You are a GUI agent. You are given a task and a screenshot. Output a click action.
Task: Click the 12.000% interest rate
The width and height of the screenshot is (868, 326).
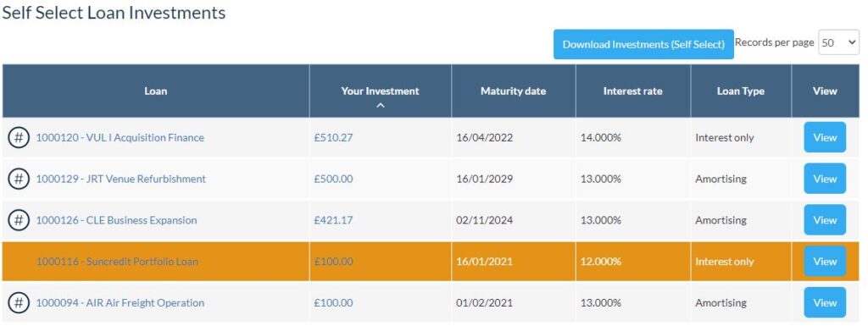601,262
